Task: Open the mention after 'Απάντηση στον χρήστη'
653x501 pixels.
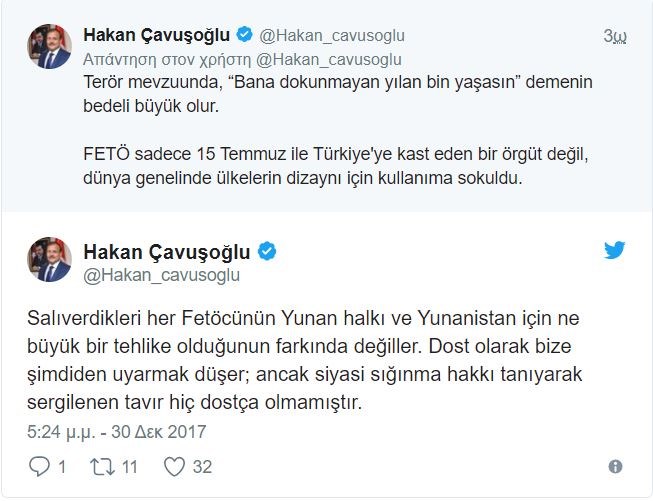Action: 329,59
